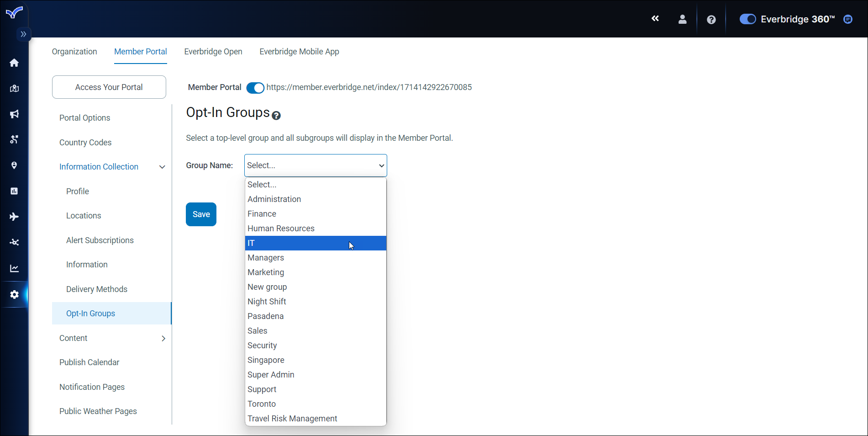
Task: Open Profile under Information Collection
Action: 78,191
